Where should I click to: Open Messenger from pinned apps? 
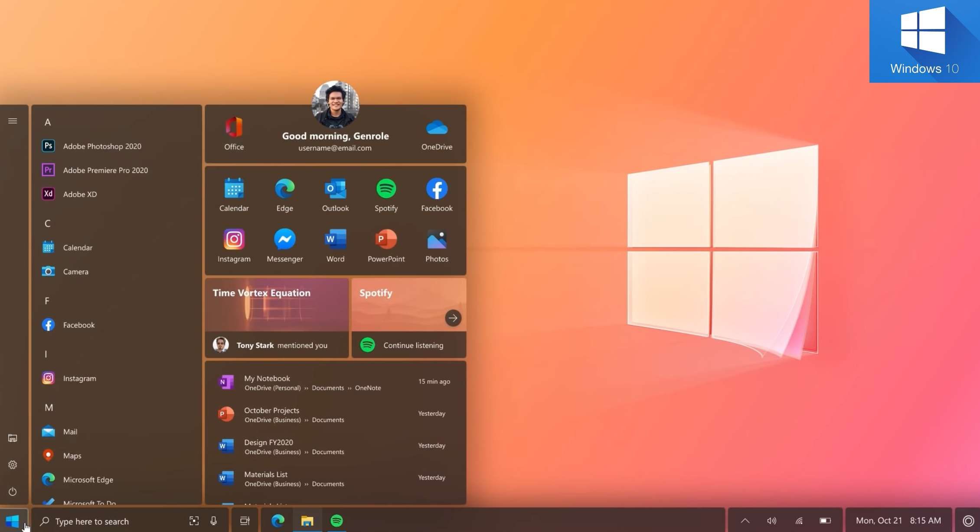click(284, 245)
